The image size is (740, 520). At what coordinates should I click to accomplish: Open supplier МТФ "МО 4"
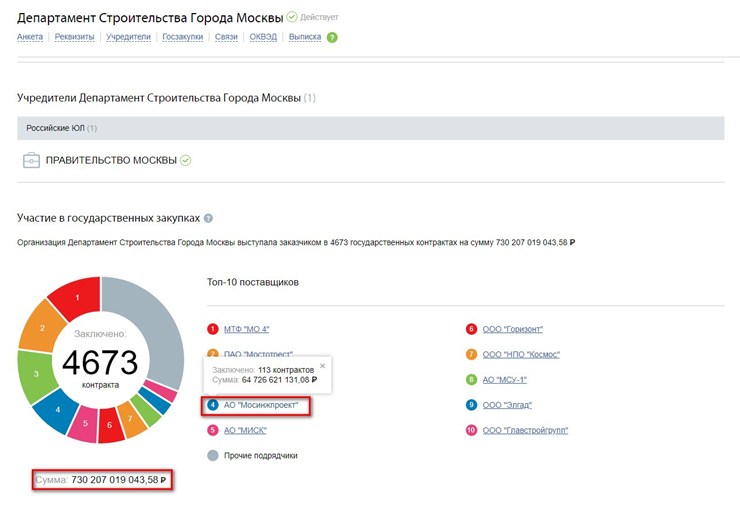coord(246,329)
